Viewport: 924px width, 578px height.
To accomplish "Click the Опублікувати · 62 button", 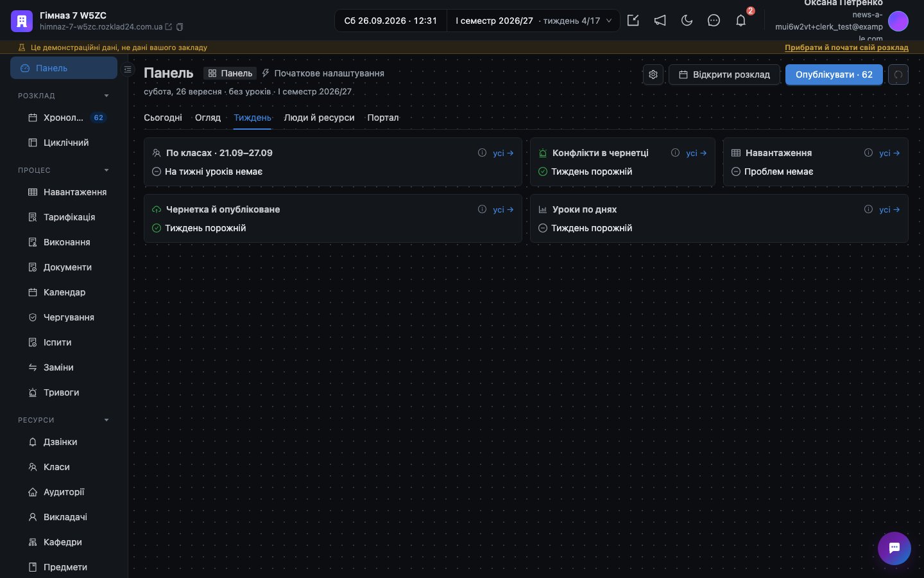I will pyautogui.click(x=834, y=74).
